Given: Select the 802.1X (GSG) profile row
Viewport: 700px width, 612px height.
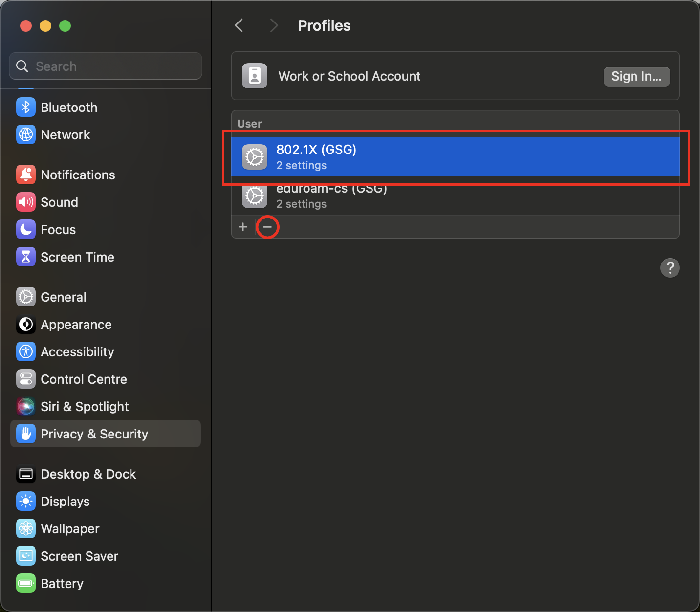Looking at the screenshot, I should (x=455, y=157).
